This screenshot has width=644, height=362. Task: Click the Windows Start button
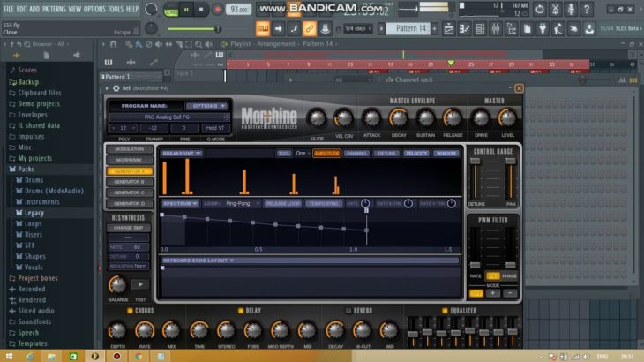10,356
